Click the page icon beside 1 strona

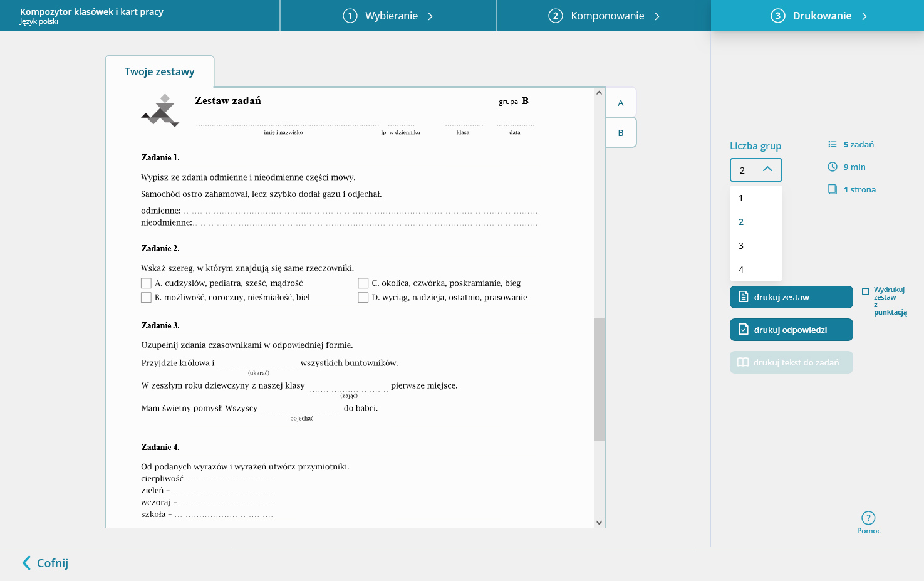[833, 189]
